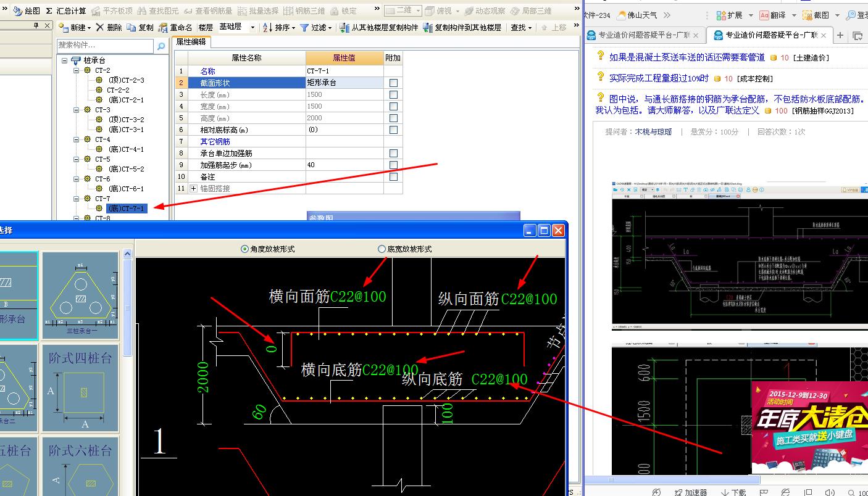
Task: Collapse the 桩承台 tree root
Action: coord(65,60)
